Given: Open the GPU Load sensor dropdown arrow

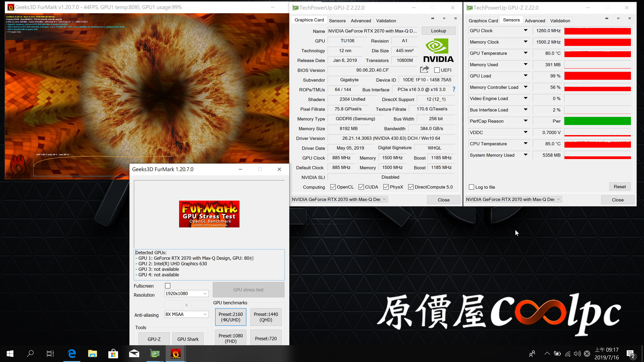Looking at the screenshot, I should click(525, 76).
